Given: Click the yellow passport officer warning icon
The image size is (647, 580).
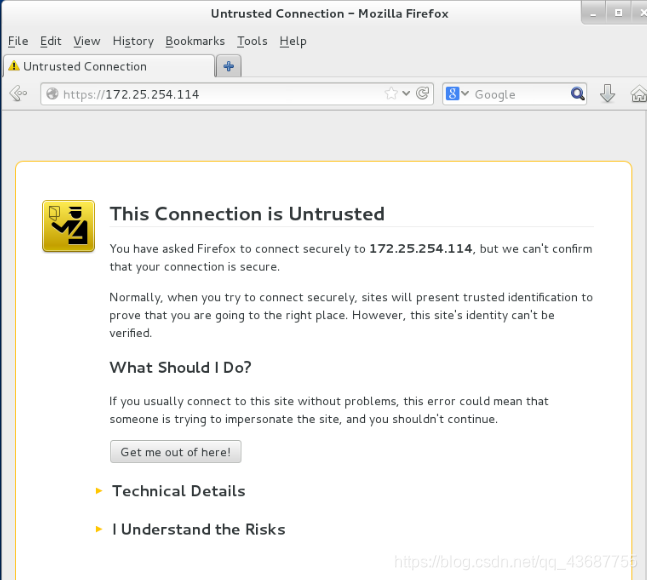Looking at the screenshot, I should tap(68, 226).
